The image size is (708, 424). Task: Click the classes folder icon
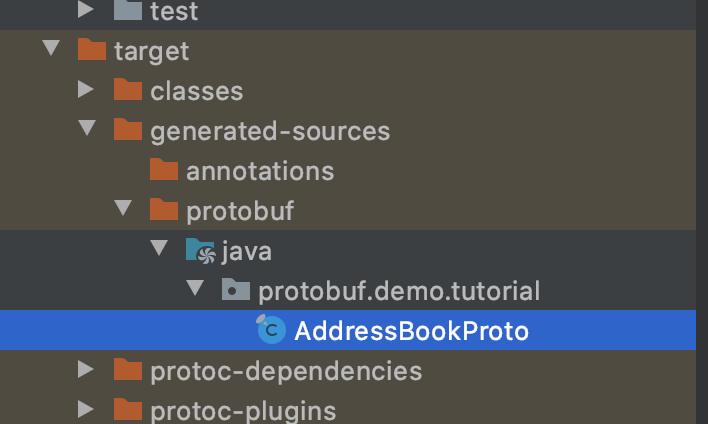(x=128, y=90)
